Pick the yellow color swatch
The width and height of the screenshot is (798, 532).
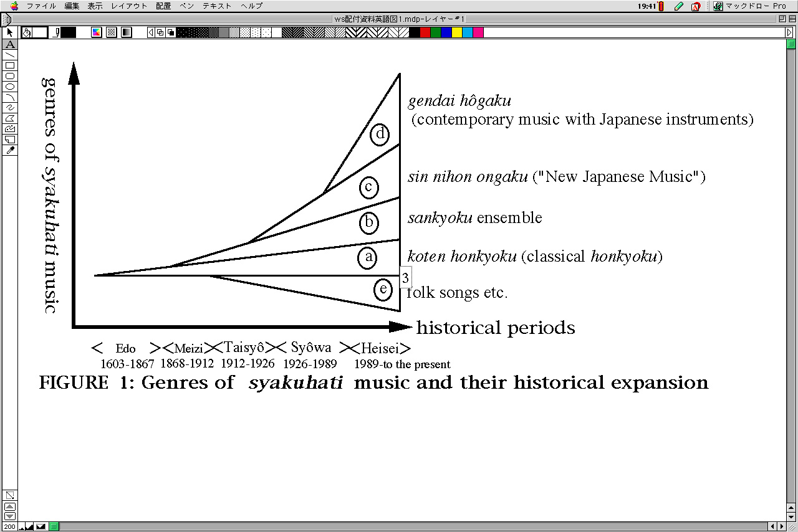457,32
